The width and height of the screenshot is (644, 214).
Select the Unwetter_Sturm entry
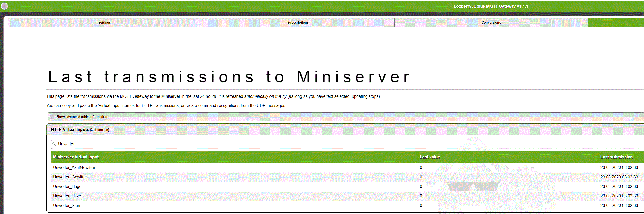click(x=68, y=206)
